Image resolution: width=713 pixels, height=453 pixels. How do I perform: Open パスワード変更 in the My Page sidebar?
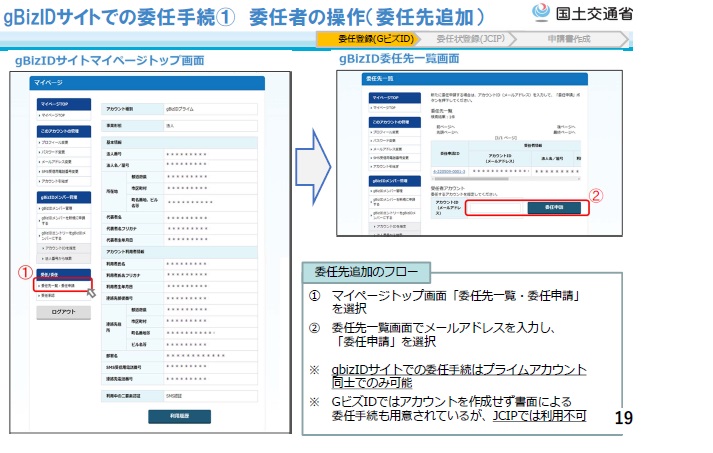pos(54,152)
